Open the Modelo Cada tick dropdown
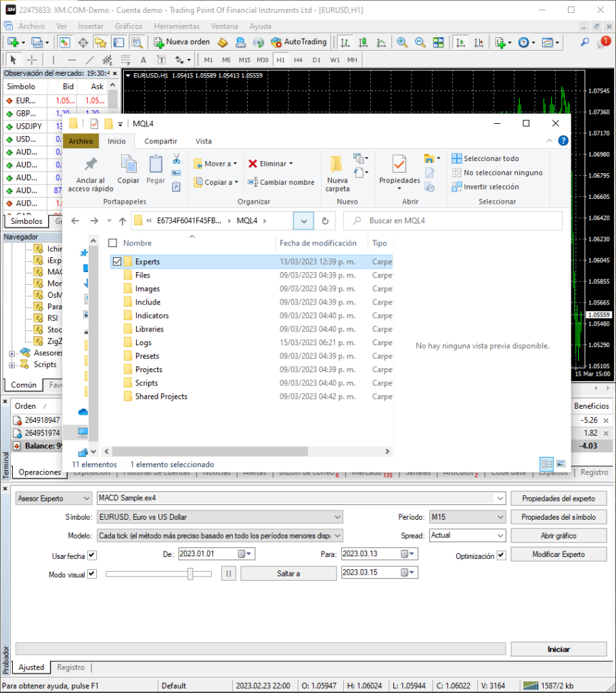 pyautogui.click(x=337, y=536)
